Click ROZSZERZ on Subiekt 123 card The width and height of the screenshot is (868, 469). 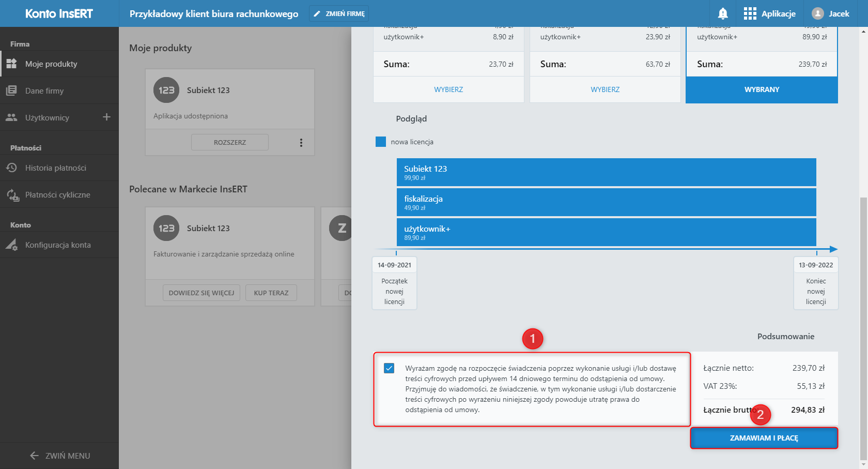pos(230,142)
